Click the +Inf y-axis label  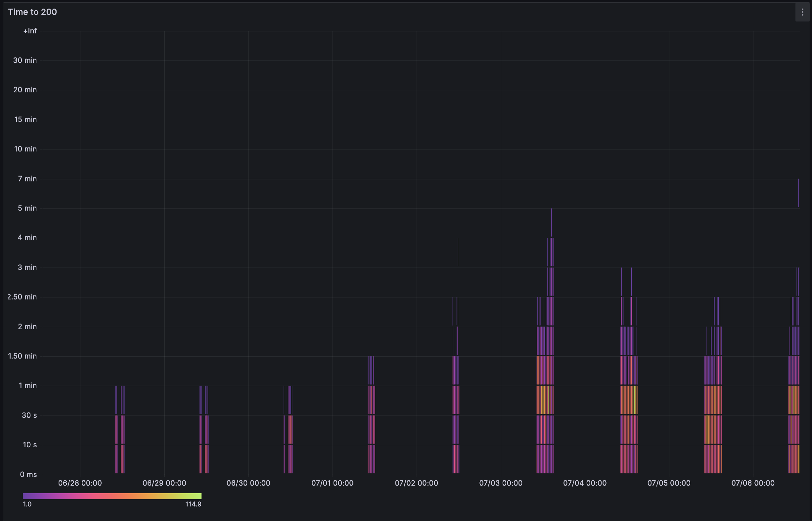point(30,31)
